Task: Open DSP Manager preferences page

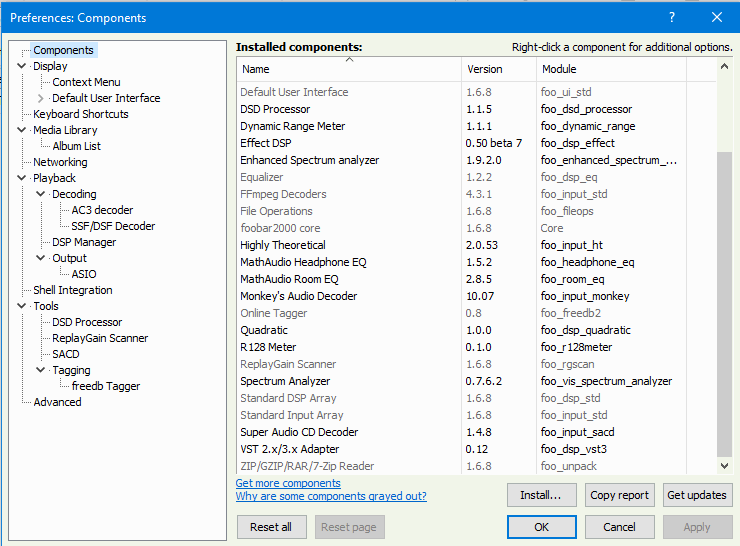Action: point(84,242)
